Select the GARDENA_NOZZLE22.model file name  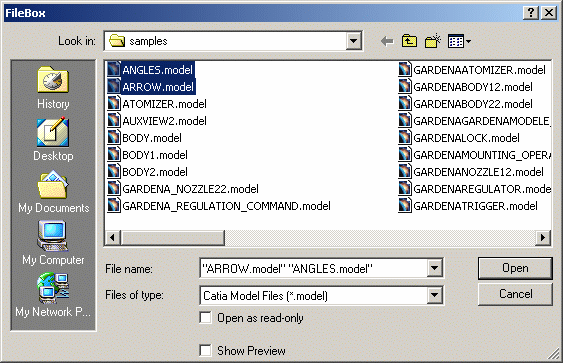coord(190,189)
